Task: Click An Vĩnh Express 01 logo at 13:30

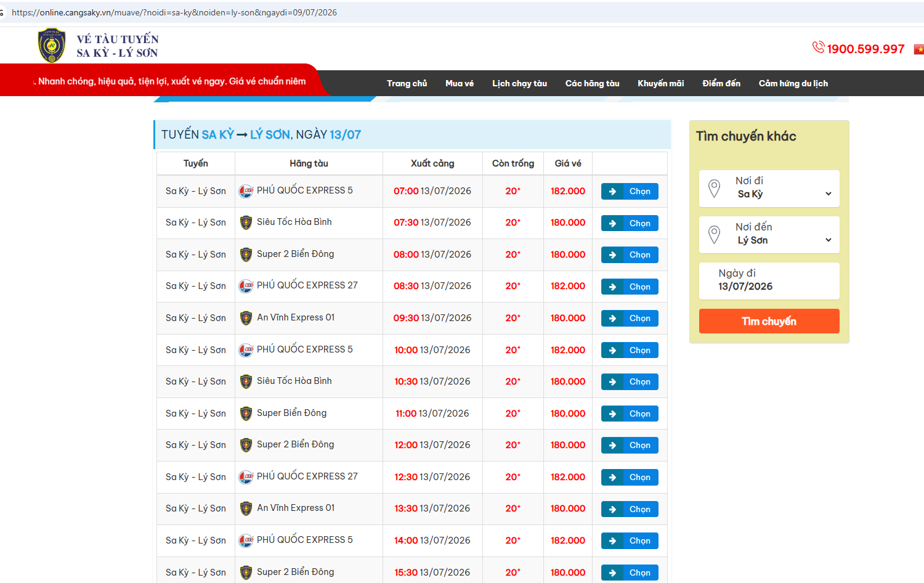Action: point(246,508)
